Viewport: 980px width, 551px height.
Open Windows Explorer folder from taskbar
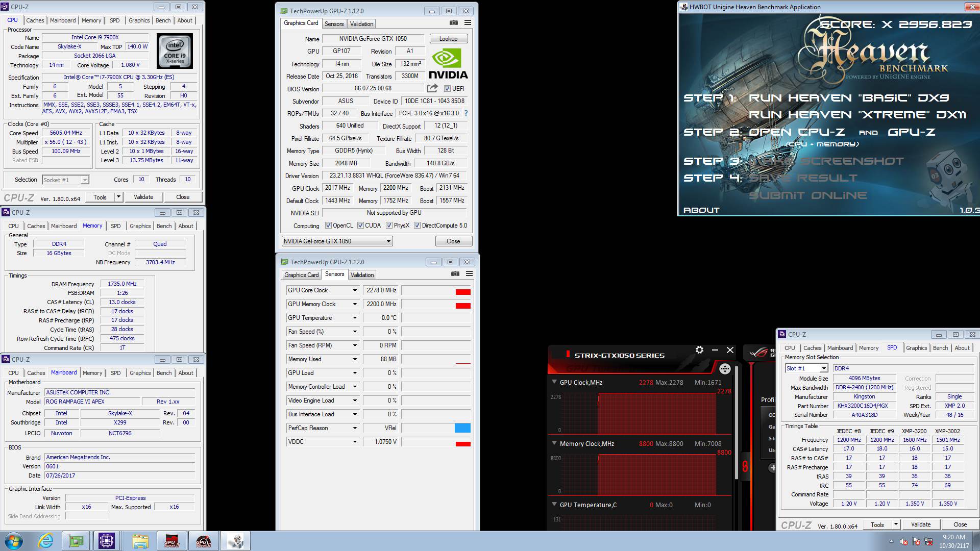coord(140,541)
